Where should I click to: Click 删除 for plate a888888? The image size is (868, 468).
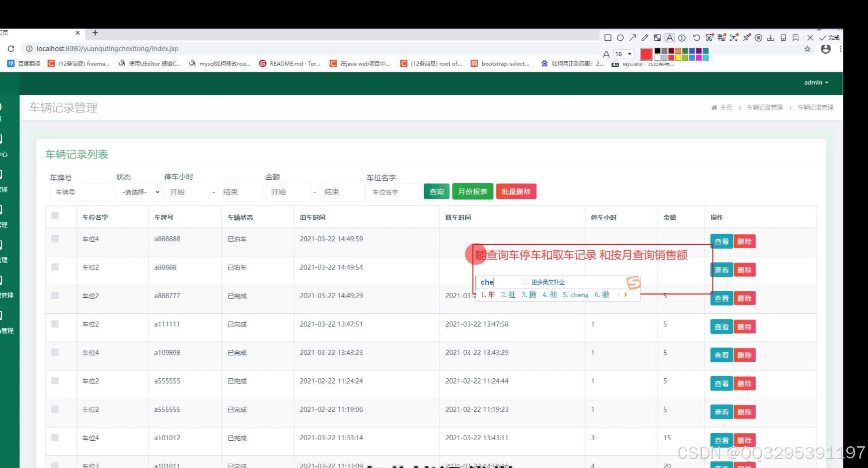(x=745, y=241)
